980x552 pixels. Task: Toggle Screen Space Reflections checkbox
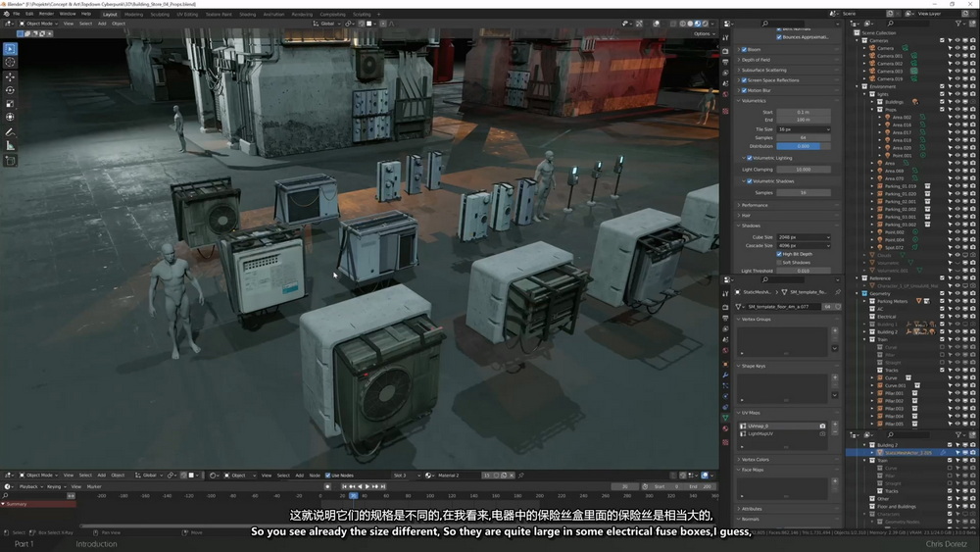click(744, 80)
